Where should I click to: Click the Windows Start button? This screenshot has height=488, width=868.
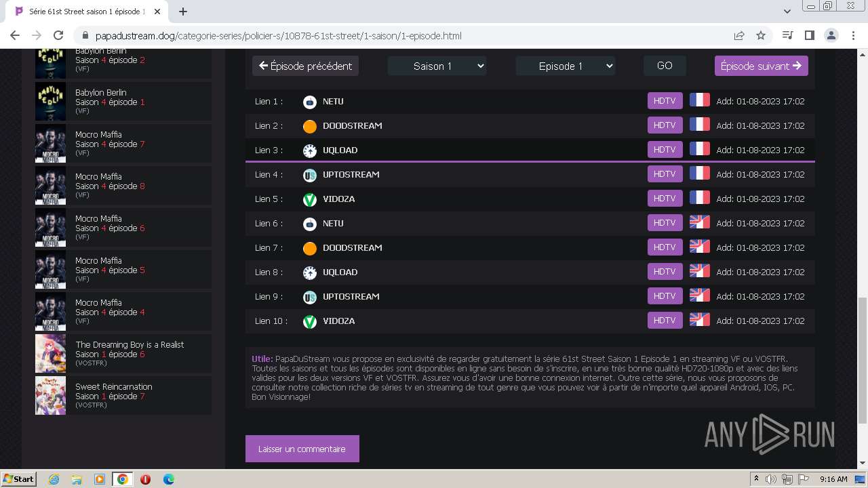[19, 479]
